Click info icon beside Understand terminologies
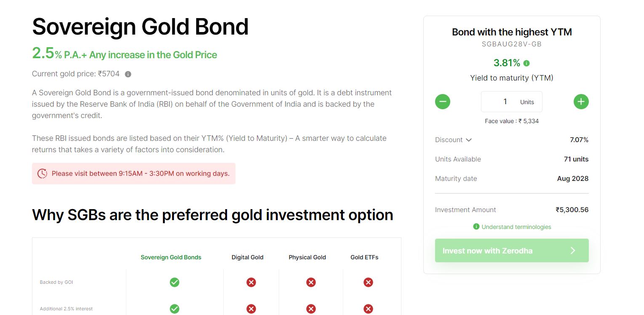Screen dimensions: 644x315 tap(476, 226)
